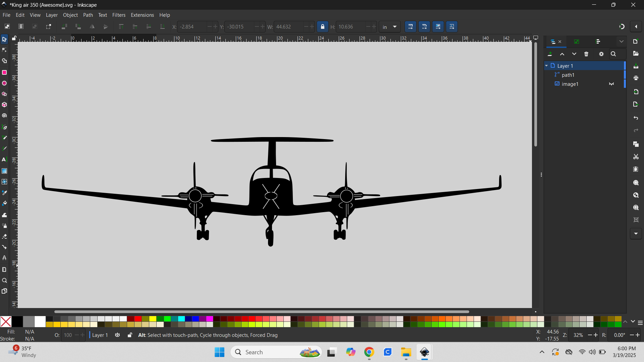
Task: Select the Shape Builder tool
Action: [4, 61]
